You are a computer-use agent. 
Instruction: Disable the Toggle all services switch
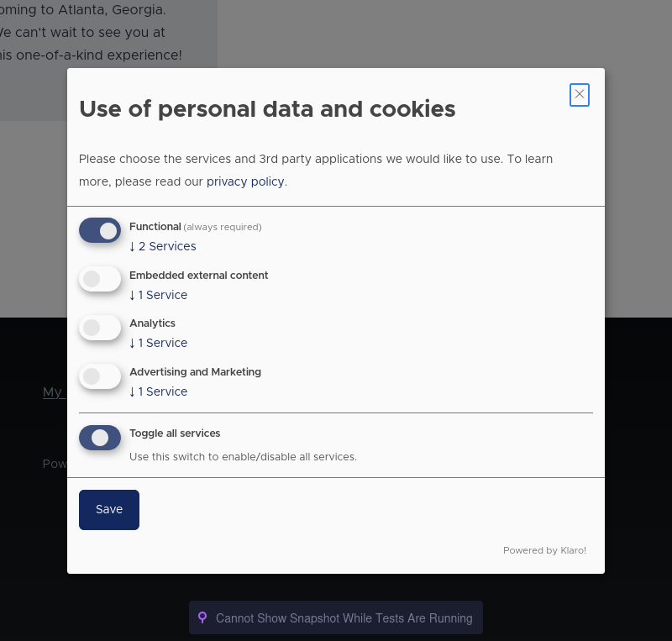coord(100,438)
